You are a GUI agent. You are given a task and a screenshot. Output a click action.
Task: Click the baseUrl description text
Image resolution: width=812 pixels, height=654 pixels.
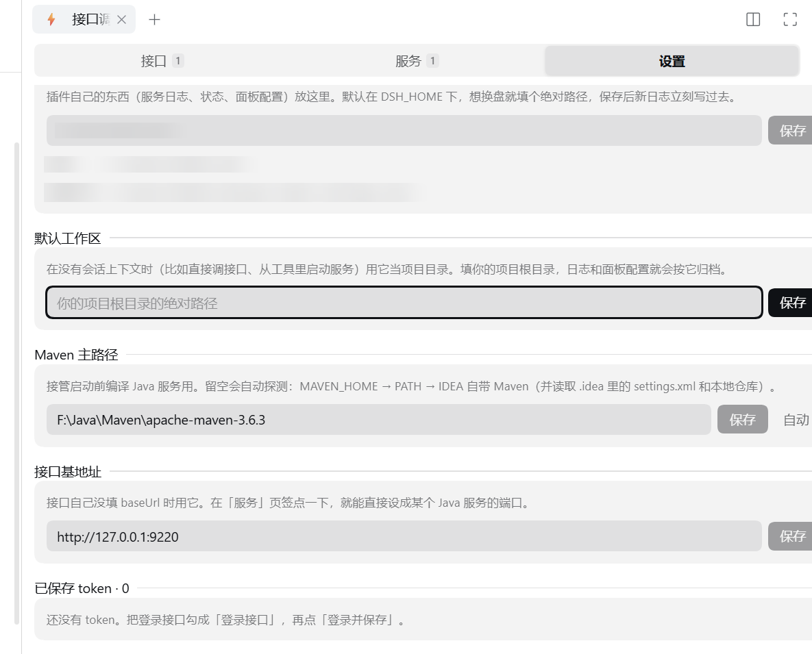click(x=288, y=503)
